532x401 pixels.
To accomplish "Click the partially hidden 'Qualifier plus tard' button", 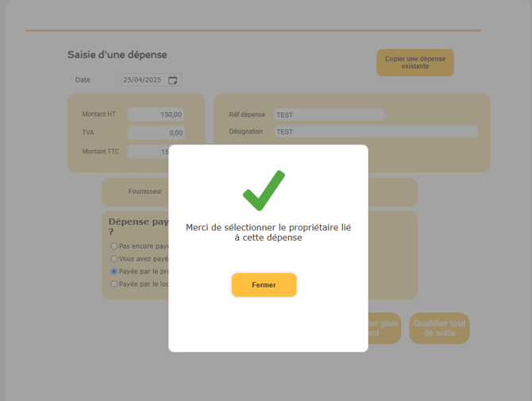I will click(384, 328).
